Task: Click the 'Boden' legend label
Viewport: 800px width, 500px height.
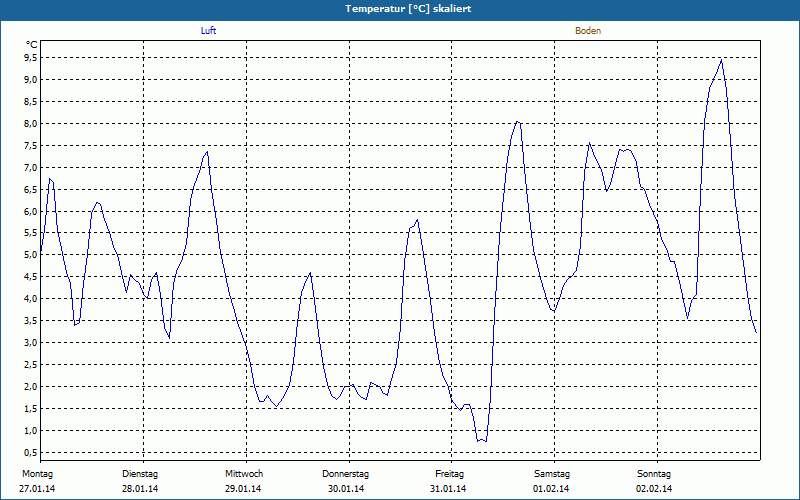Action: (588, 31)
